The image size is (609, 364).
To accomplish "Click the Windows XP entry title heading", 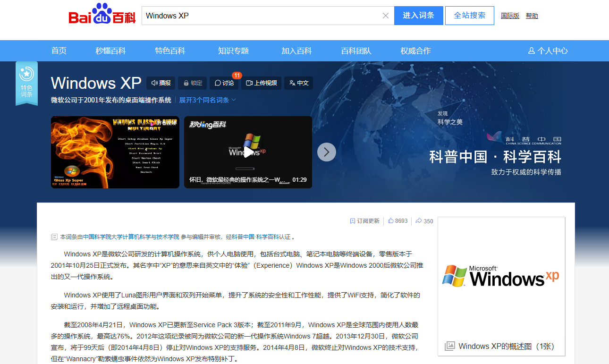I will 96,83.
